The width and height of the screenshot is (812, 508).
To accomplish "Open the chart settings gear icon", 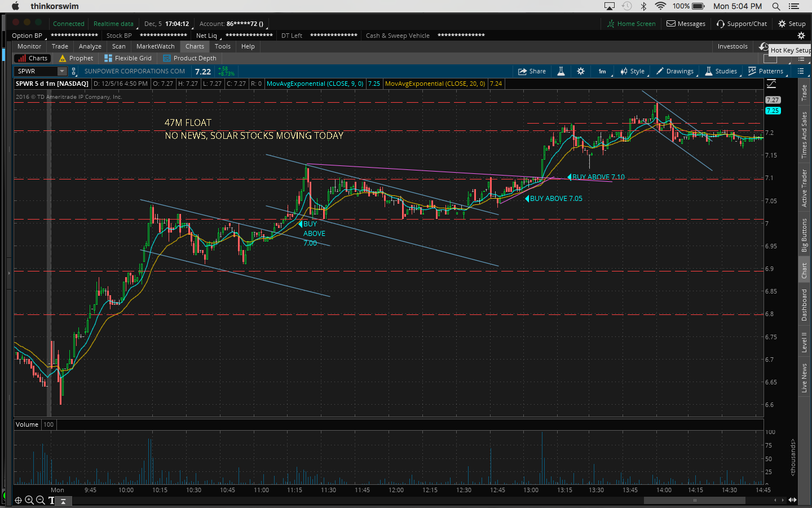I will point(581,71).
